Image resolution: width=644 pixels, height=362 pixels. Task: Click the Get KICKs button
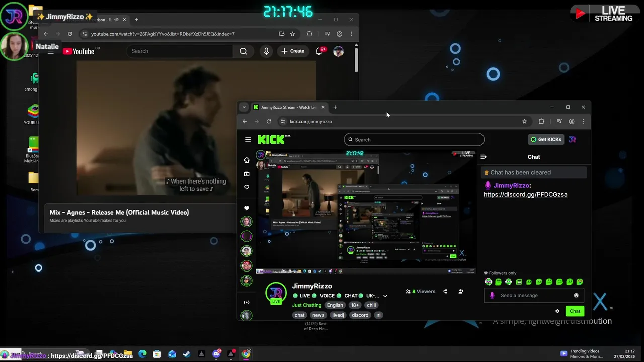pyautogui.click(x=546, y=139)
